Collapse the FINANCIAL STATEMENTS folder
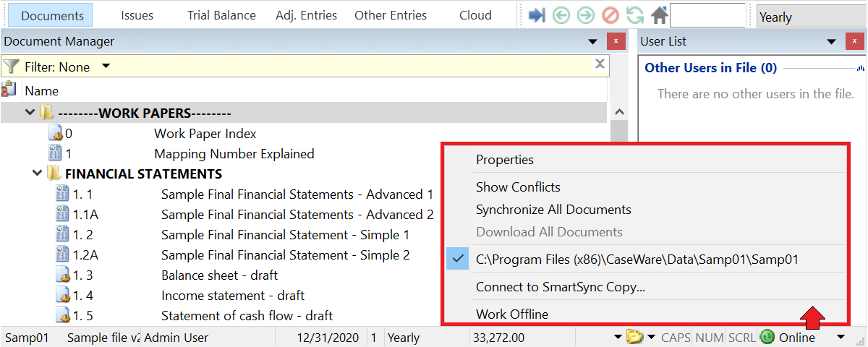 38,173
